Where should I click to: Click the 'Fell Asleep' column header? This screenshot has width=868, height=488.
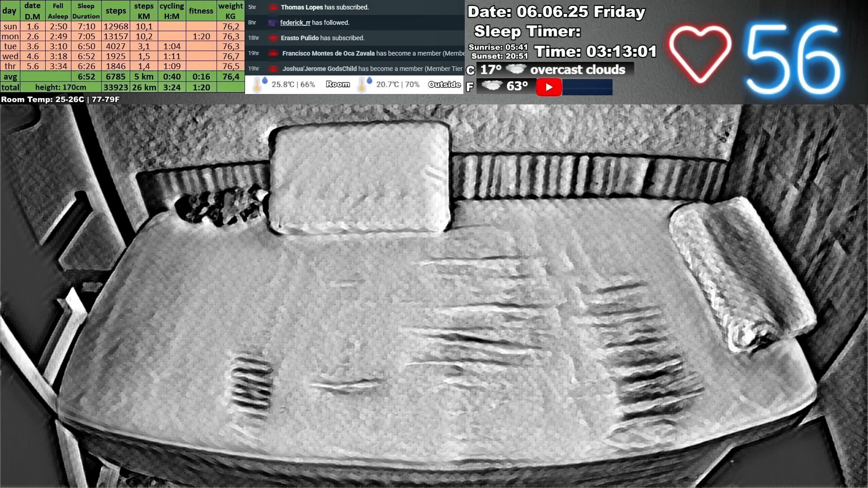[x=58, y=11]
